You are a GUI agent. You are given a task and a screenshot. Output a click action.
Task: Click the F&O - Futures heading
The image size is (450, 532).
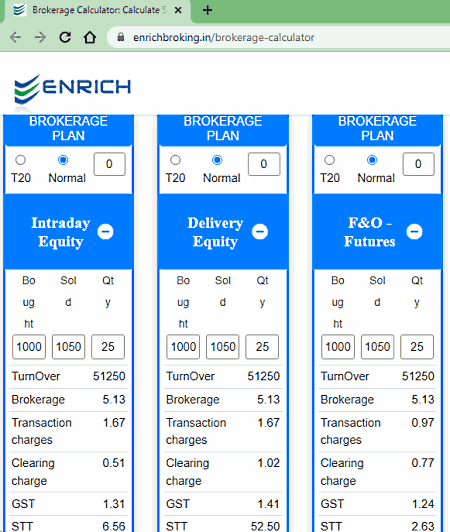[x=370, y=232]
